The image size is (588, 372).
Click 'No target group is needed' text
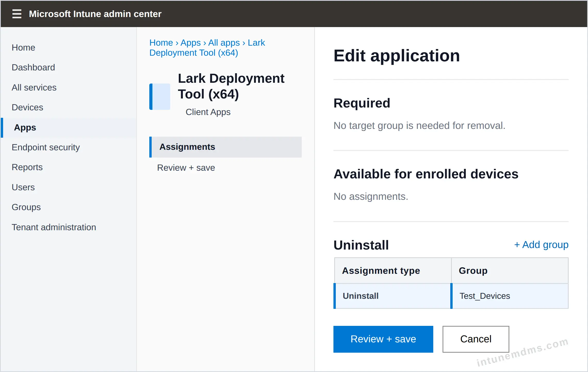point(419,126)
